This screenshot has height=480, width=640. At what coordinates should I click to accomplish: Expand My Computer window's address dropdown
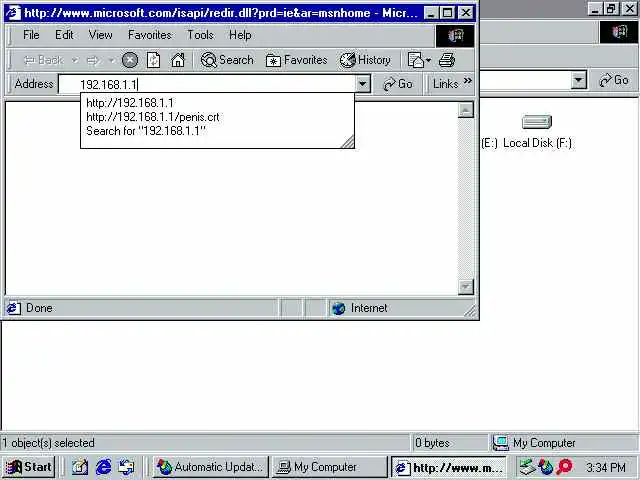coord(578,80)
